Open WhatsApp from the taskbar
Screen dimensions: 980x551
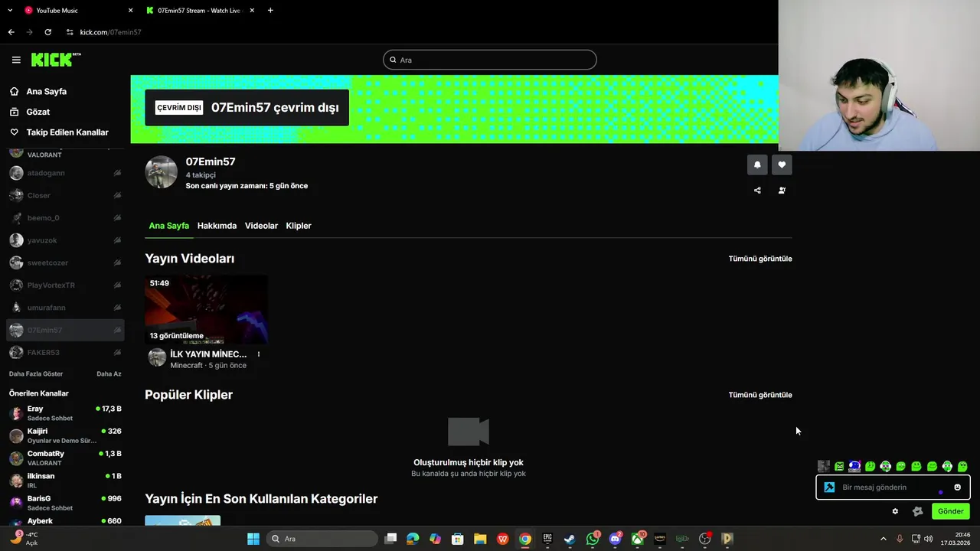click(x=593, y=539)
